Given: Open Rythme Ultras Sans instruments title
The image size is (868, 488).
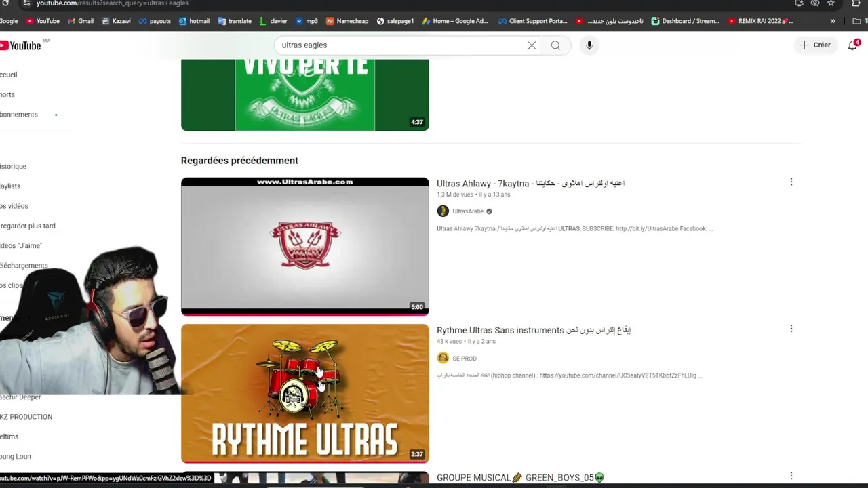Looking at the screenshot, I should point(534,330).
